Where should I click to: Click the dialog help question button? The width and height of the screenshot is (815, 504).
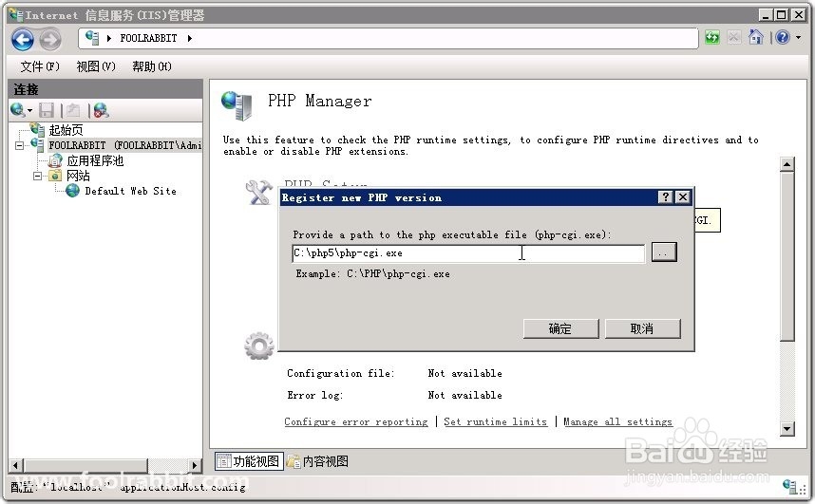click(665, 196)
